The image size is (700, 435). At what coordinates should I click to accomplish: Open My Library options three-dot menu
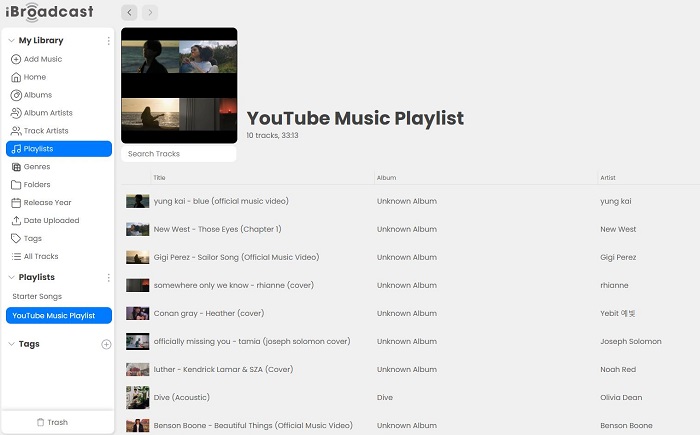click(x=108, y=41)
